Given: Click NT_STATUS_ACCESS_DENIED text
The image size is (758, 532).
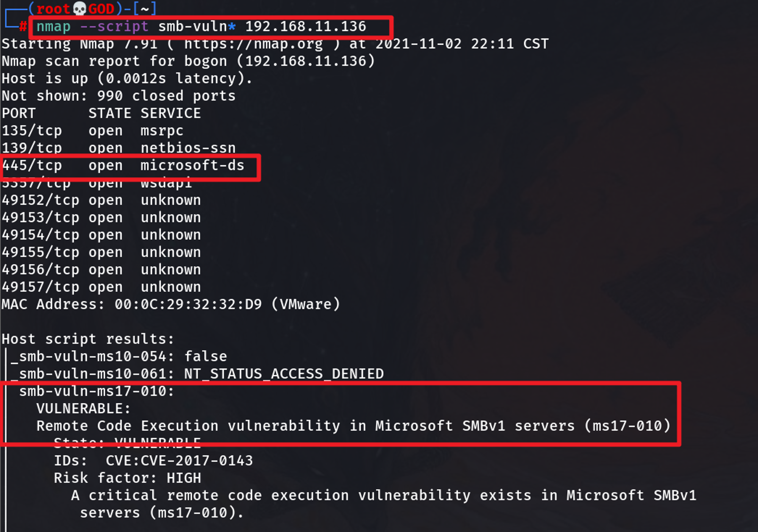Looking at the screenshot, I should click(x=284, y=374).
